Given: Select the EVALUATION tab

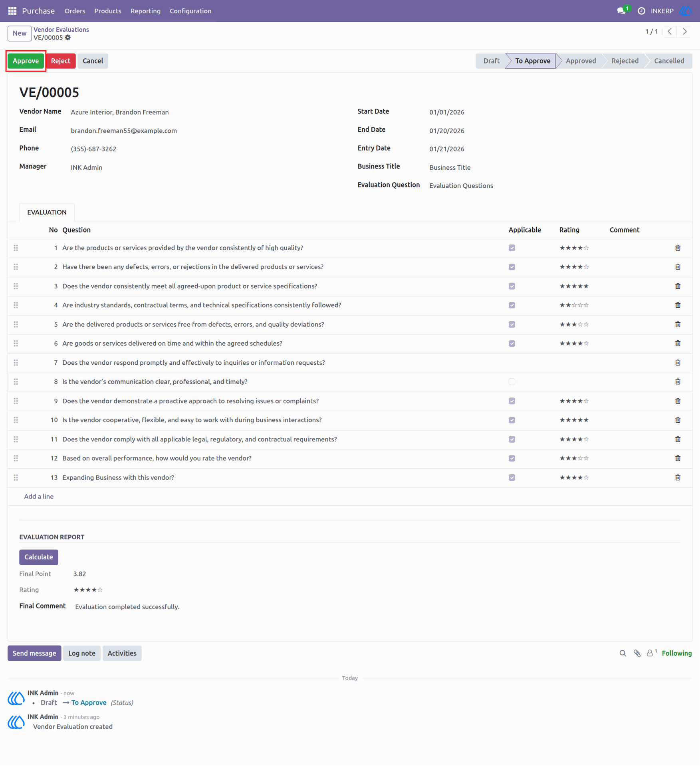Looking at the screenshot, I should pos(47,212).
